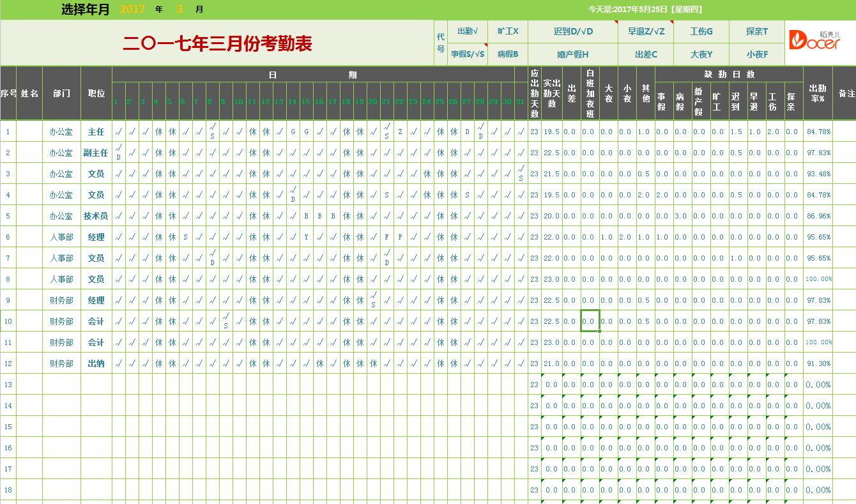Select row 6 day 15 cell marked Y
This screenshot has height=504, width=856.
(306, 237)
